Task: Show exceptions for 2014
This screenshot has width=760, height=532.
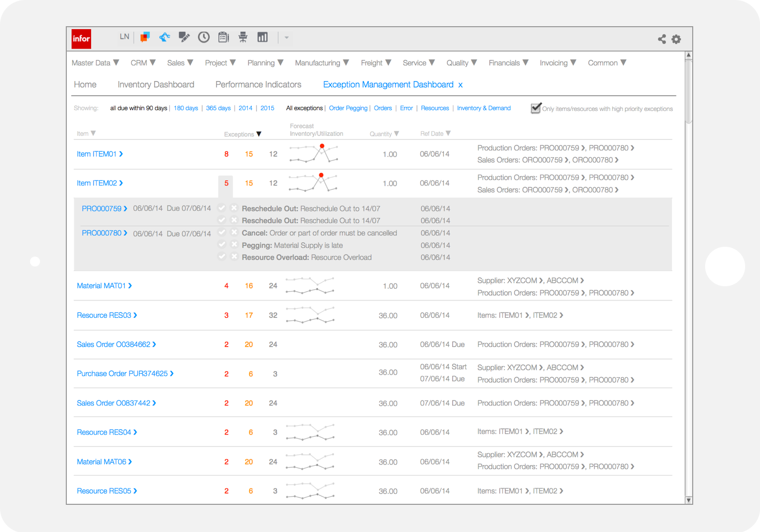Action: (x=245, y=108)
